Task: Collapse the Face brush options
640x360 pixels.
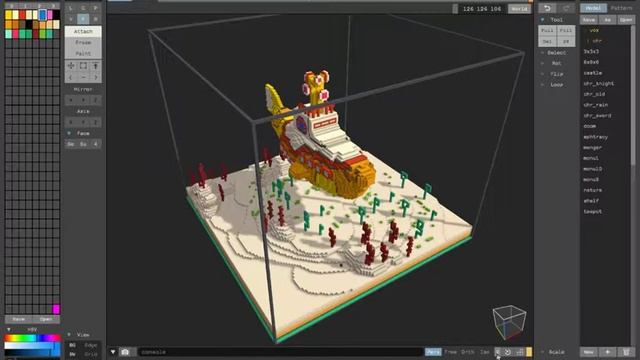Action: [69, 133]
